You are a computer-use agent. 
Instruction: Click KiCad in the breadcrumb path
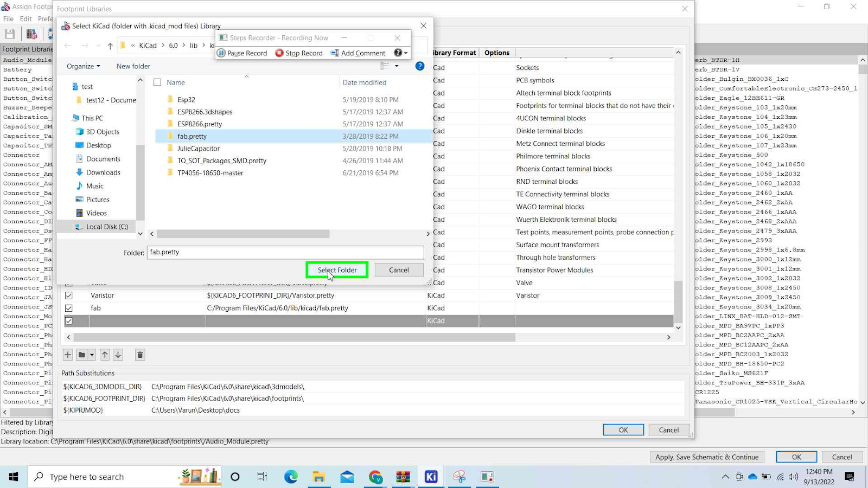point(148,46)
